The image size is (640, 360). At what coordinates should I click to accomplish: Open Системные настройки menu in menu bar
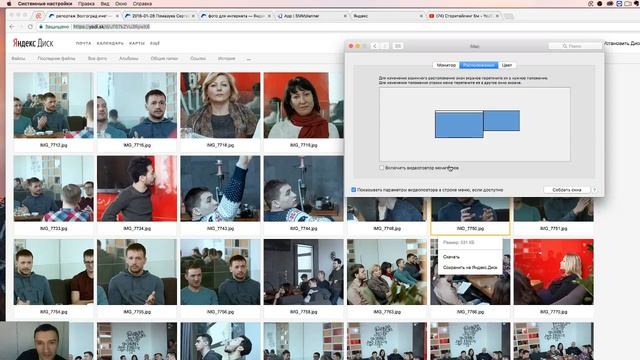(x=45, y=4)
